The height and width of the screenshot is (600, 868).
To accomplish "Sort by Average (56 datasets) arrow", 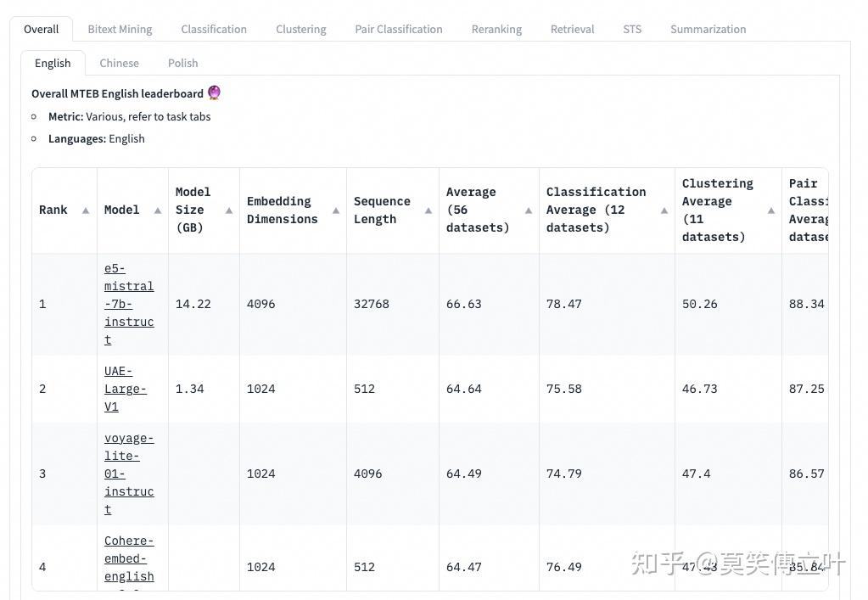I will pos(529,210).
